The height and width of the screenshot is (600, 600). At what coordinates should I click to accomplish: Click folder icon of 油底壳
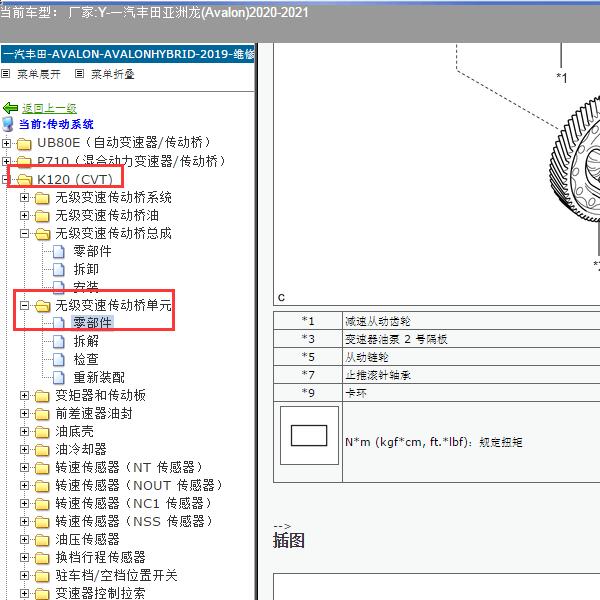point(42,432)
